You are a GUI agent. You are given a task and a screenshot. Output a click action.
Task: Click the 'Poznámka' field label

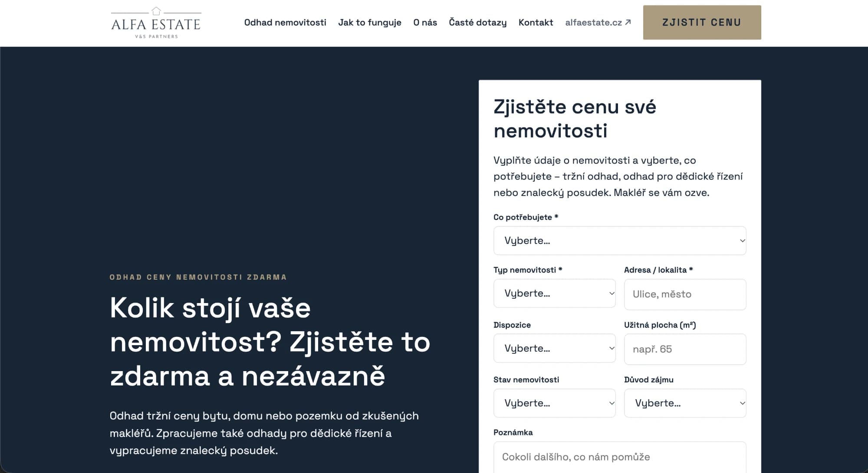pyautogui.click(x=513, y=432)
